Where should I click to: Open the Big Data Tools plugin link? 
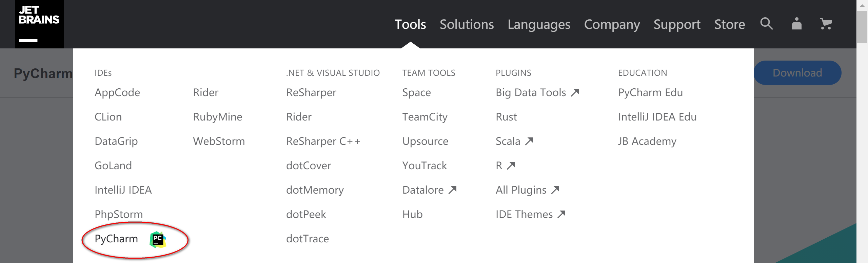click(x=537, y=92)
